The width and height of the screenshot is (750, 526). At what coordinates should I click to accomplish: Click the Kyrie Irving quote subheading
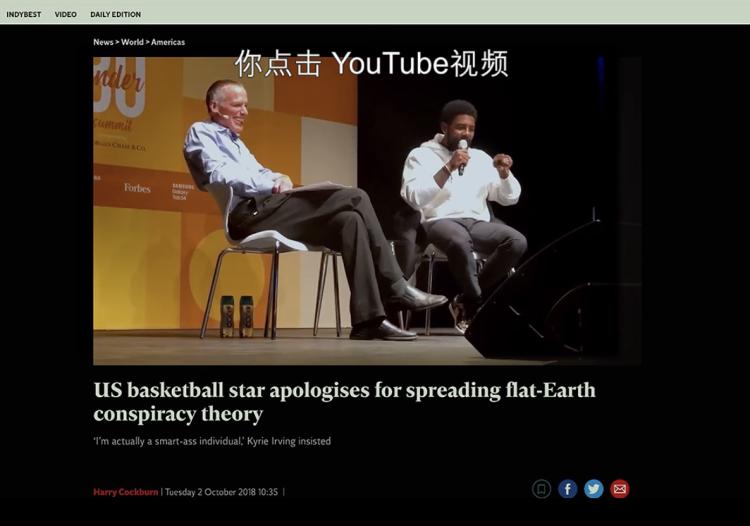[212, 441]
